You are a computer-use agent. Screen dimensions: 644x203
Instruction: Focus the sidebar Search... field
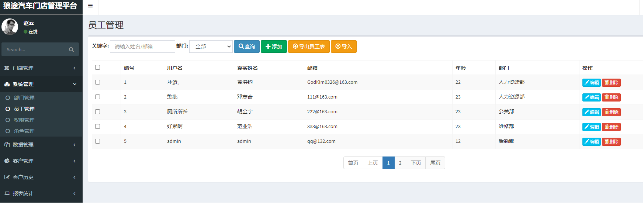click(x=35, y=49)
